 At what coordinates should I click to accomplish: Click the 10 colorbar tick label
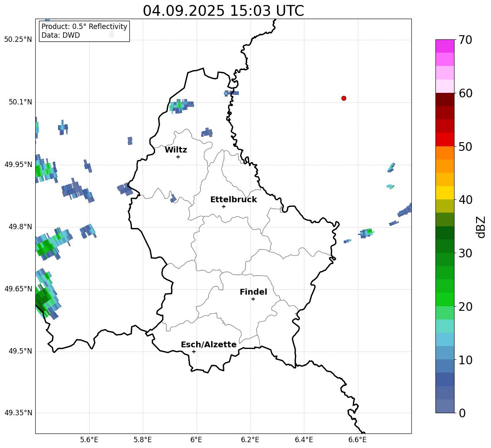coord(465,360)
